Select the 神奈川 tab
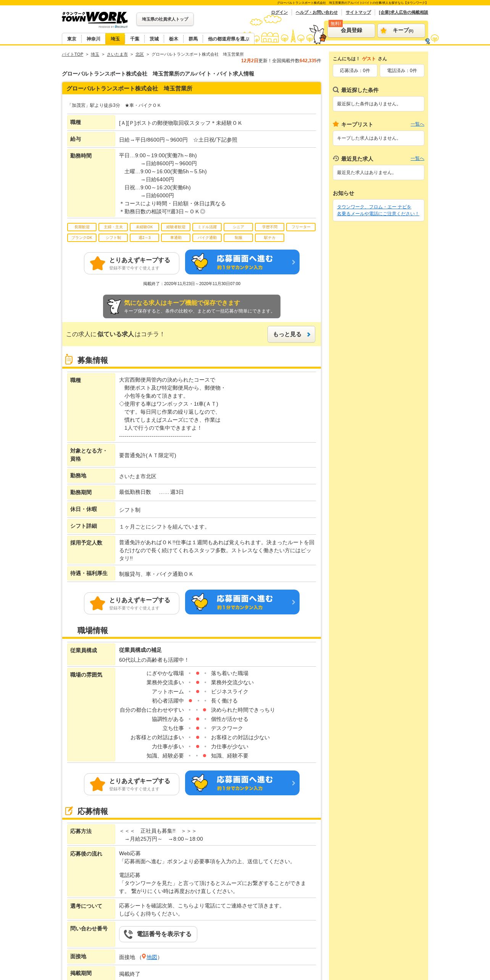 point(93,39)
